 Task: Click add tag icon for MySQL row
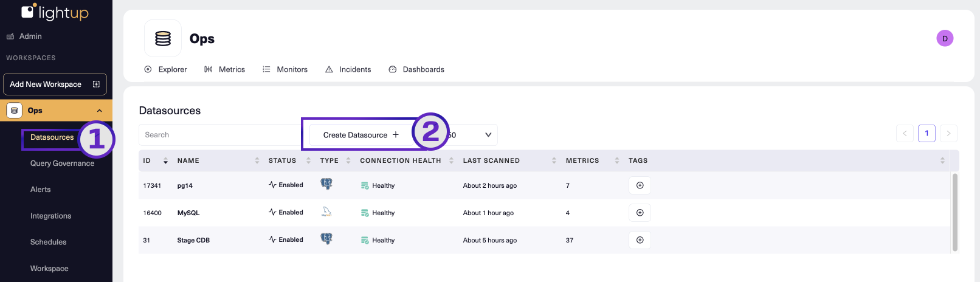tap(640, 213)
